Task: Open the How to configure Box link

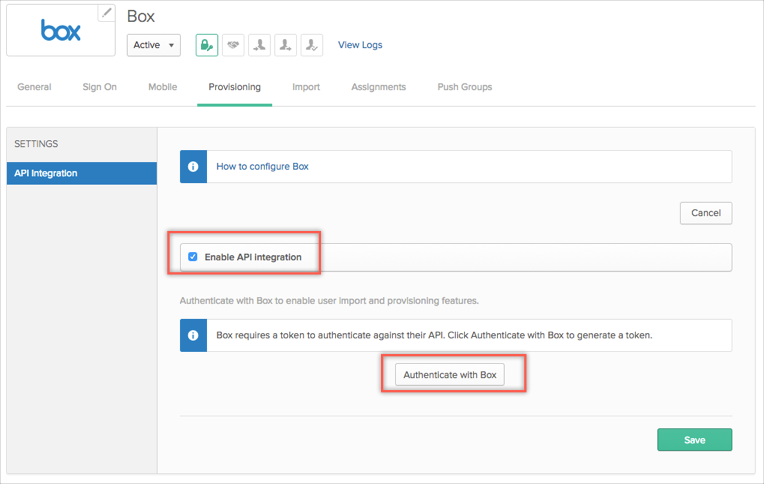Action: click(x=262, y=167)
